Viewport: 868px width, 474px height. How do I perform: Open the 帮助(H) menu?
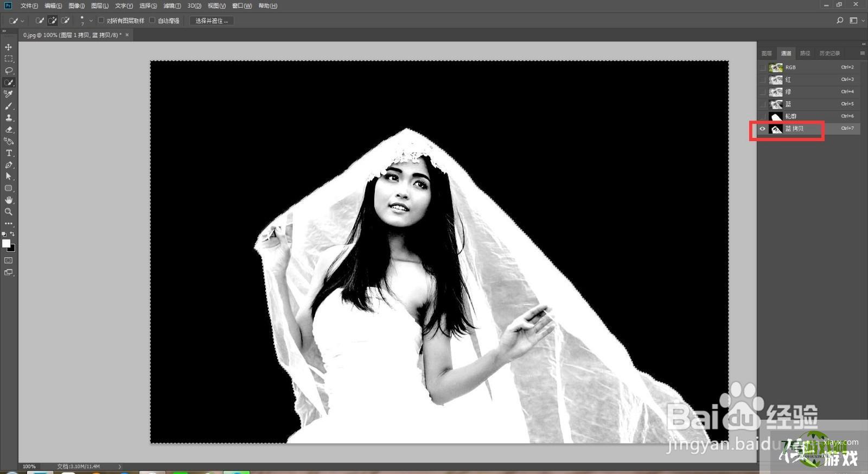tap(267, 6)
